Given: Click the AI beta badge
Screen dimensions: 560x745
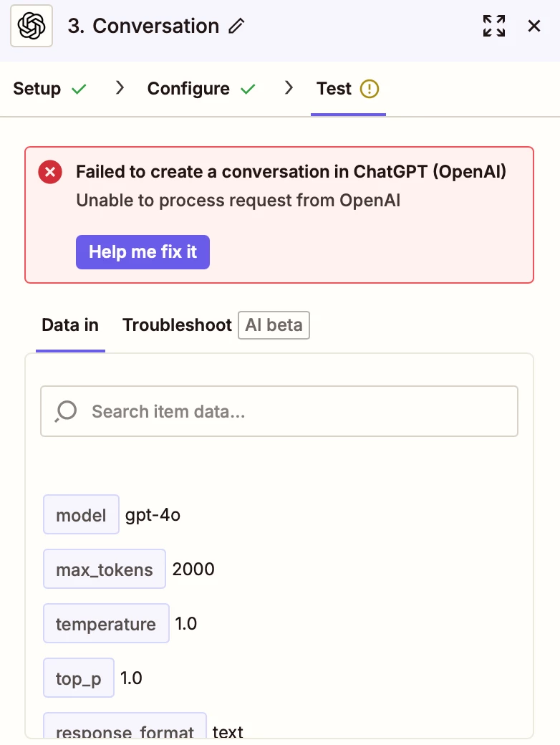Looking at the screenshot, I should [x=274, y=325].
